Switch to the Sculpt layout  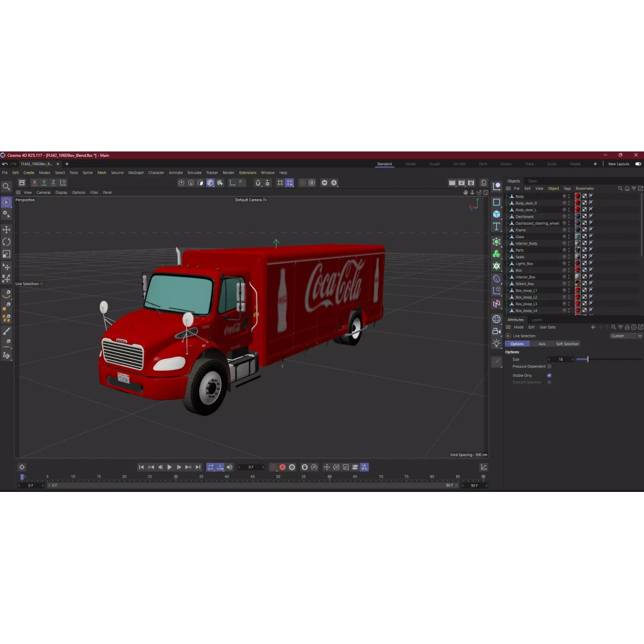[x=435, y=164]
